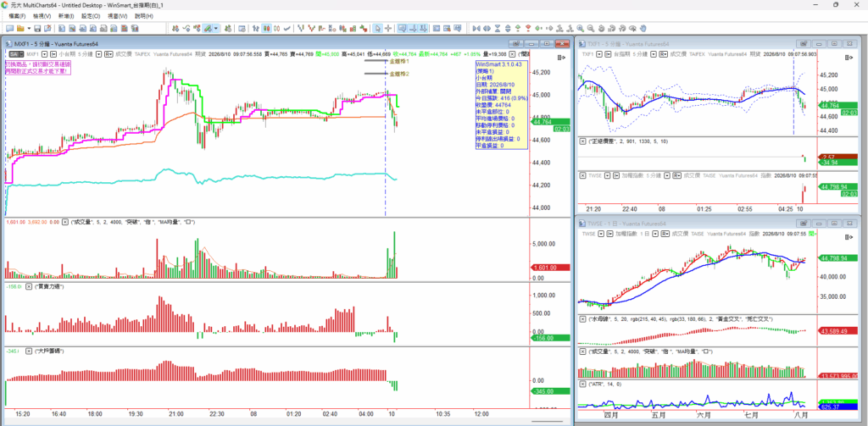Open symbol dropdown in TWSE 5 分鐘 subchart
Image resolution: width=868 pixels, height=426 pixels.
point(606,174)
